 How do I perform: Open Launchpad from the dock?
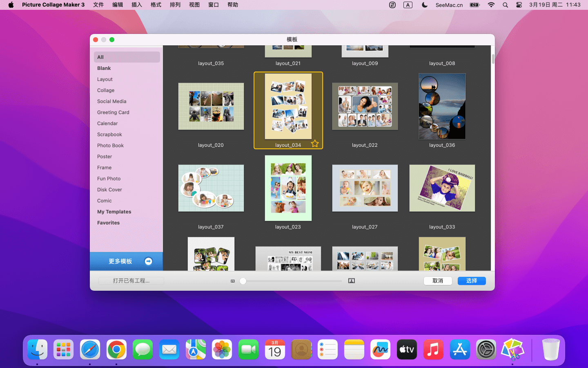pyautogui.click(x=64, y=350)
